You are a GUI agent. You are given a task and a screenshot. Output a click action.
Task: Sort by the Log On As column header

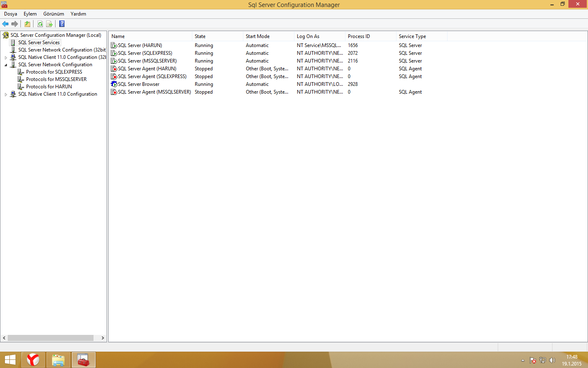(x=320, y=36)
